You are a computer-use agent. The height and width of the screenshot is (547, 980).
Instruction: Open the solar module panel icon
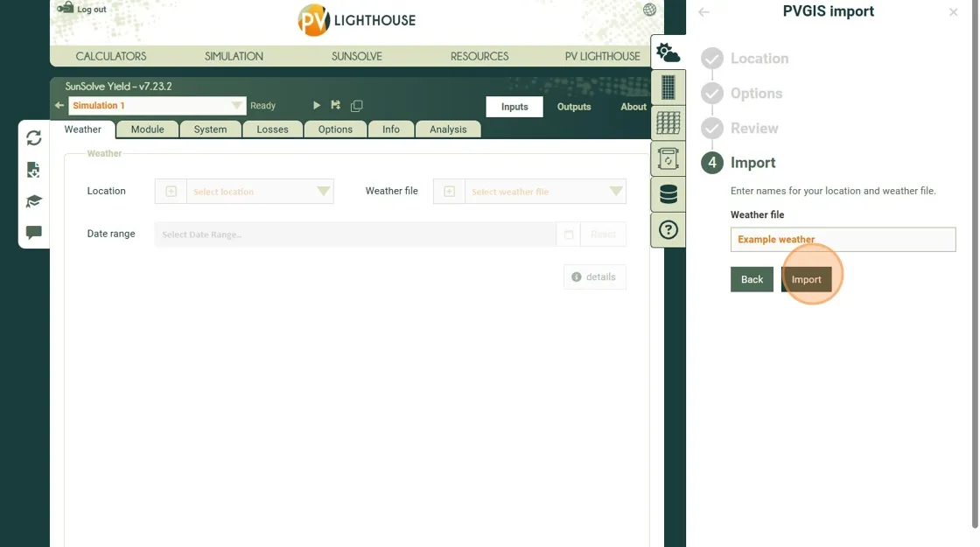click(668, 88)
